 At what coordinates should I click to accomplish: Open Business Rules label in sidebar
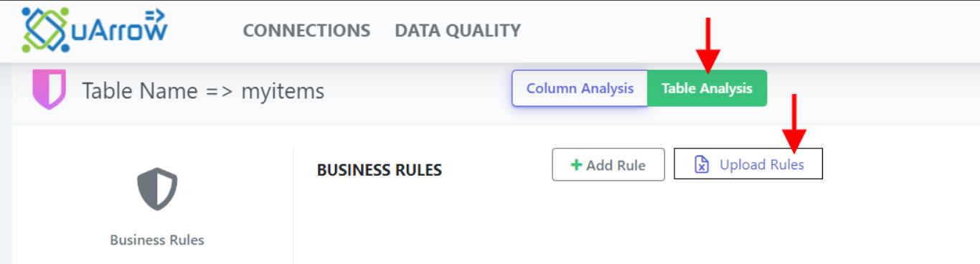click(x=157, y=240)
